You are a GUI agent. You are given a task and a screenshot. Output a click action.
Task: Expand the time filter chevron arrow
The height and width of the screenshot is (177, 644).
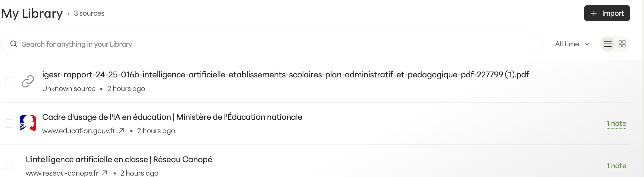587,44
